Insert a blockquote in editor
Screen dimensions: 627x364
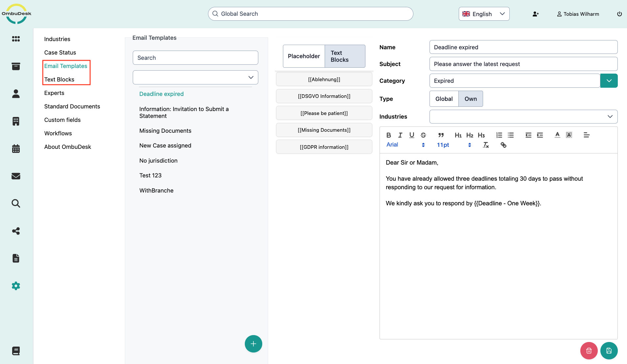coord(441,135)
